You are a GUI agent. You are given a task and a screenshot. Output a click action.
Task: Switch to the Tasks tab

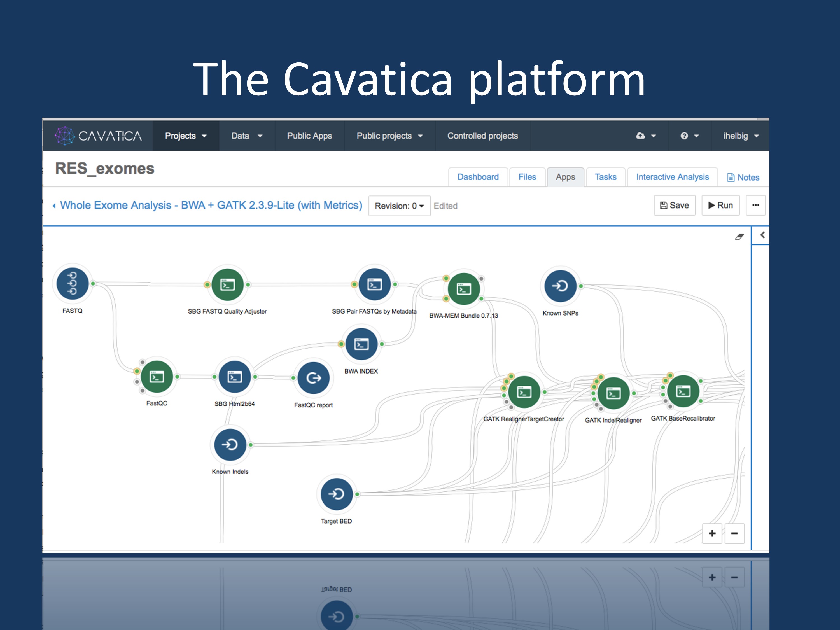605,177
